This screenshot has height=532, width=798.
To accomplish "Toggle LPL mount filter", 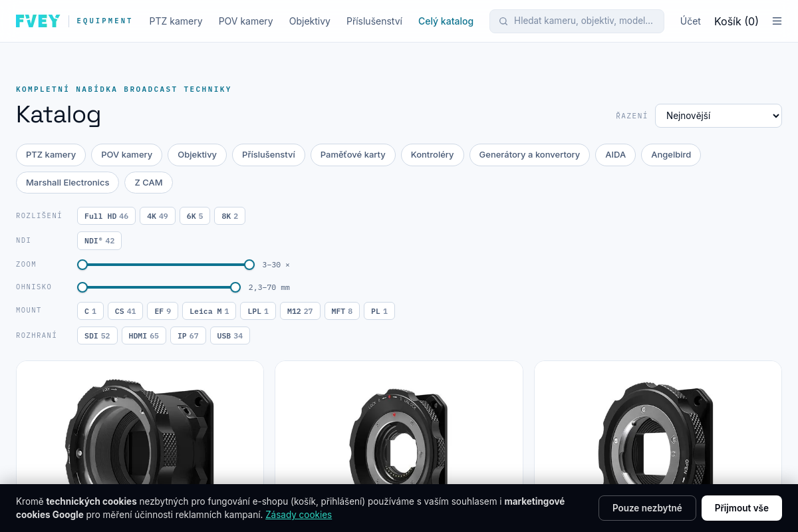I will [258, 311].
